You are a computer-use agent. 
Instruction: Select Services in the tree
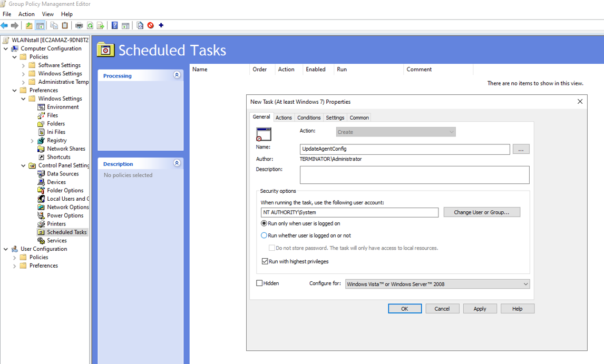tap(56, 240)
